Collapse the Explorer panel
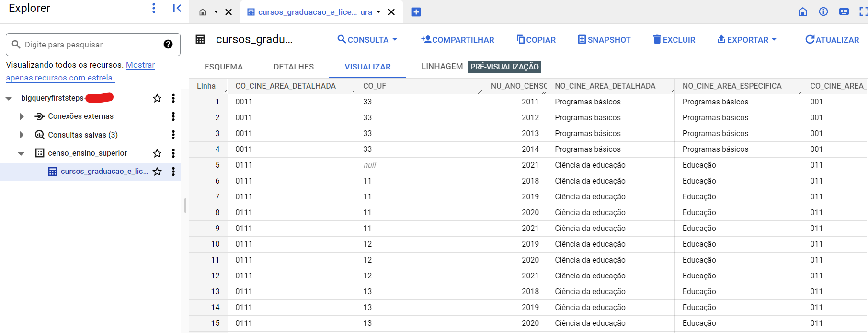This screenshot has width=868, height=333. (177, 8)
